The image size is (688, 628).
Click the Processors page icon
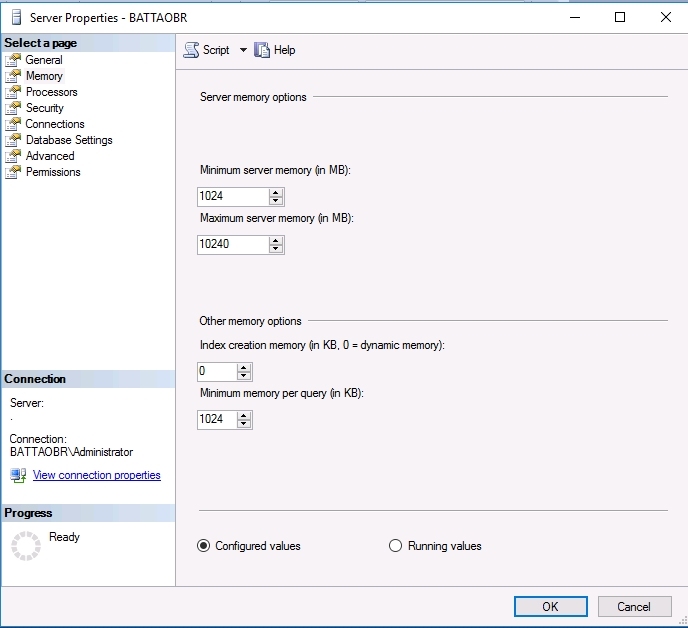point(13,92)
